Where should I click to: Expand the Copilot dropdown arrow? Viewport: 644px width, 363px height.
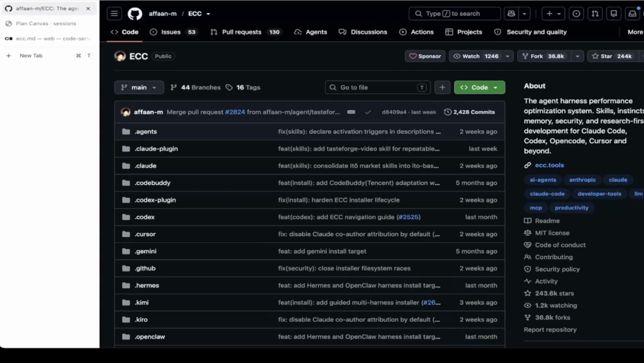[x=524, y=14]
